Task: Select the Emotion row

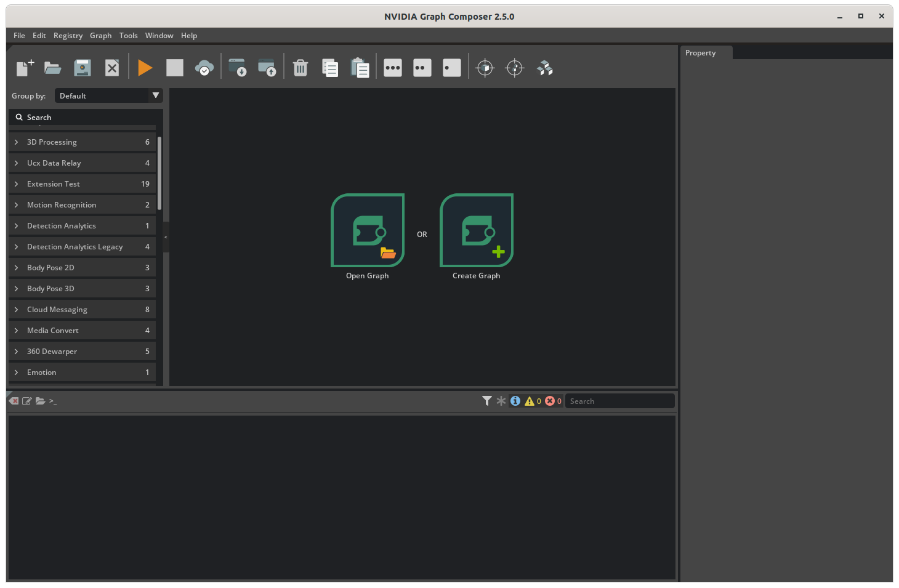Action: 83,373
